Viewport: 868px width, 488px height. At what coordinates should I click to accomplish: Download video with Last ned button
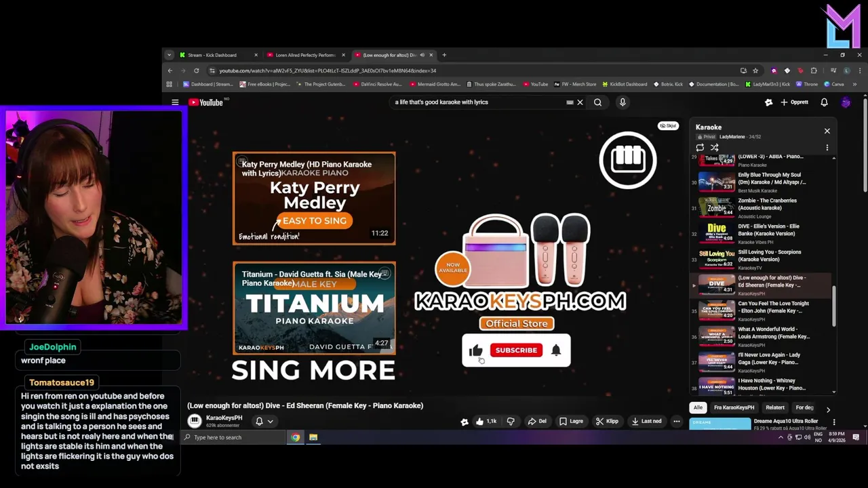click(x=646, y=421)
